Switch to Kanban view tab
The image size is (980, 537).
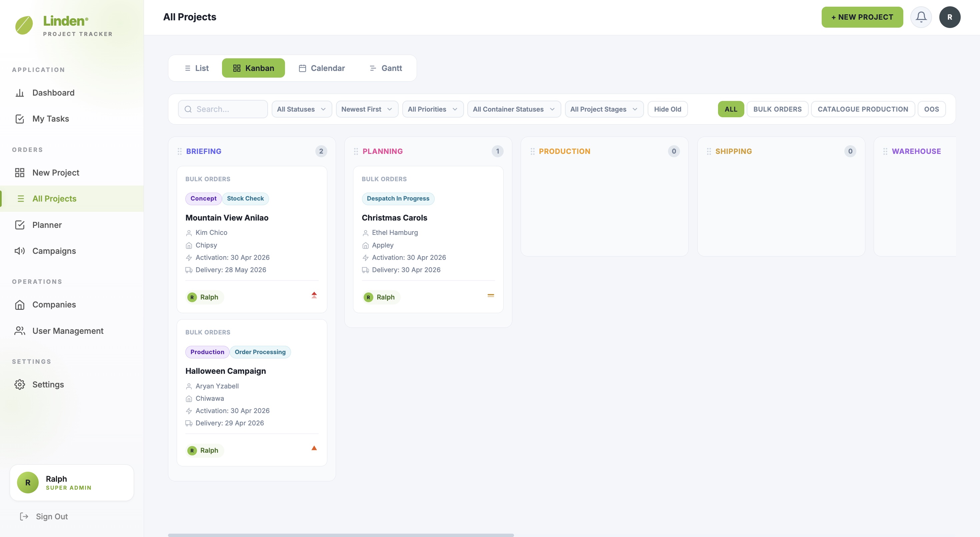click(253, 68)
